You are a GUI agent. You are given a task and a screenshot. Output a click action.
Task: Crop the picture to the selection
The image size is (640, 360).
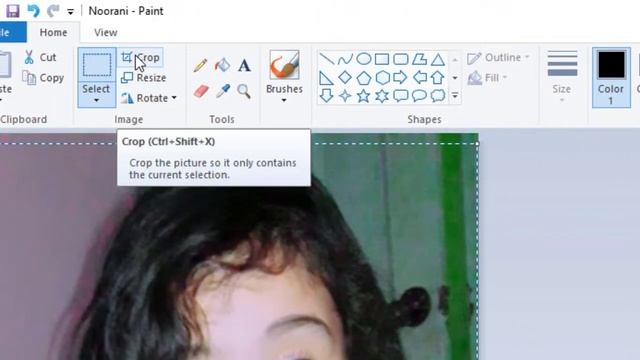click(x=141, y=58)
